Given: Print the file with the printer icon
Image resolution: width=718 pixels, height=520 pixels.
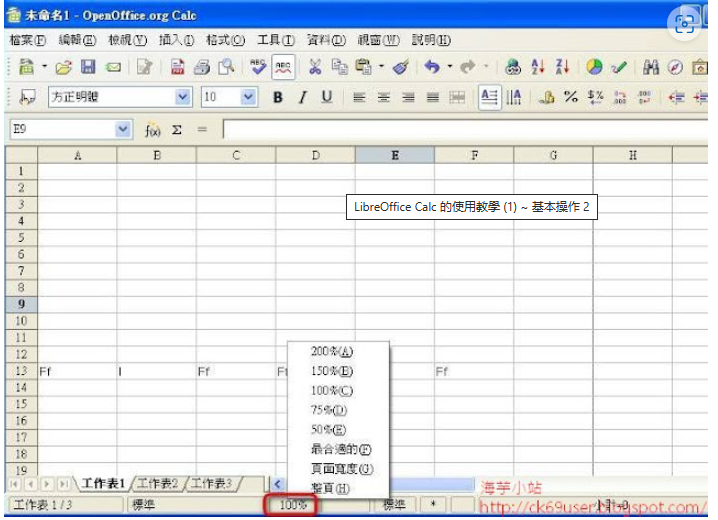Looking at the screenshot, I should (x=201, y=68).
